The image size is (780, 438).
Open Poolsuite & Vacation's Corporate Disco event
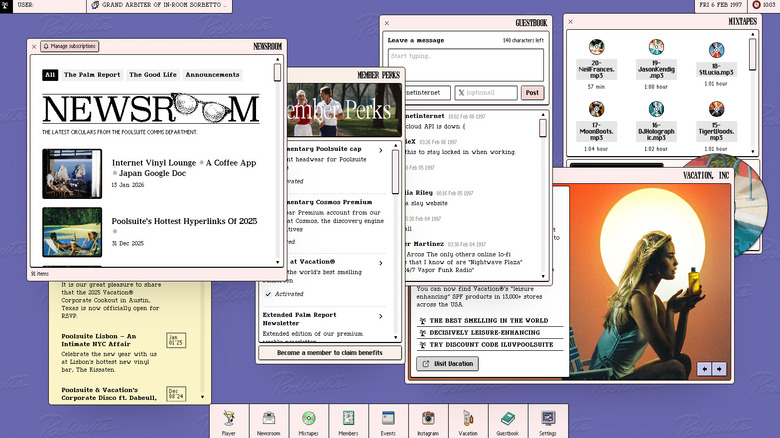coord(109,394)
